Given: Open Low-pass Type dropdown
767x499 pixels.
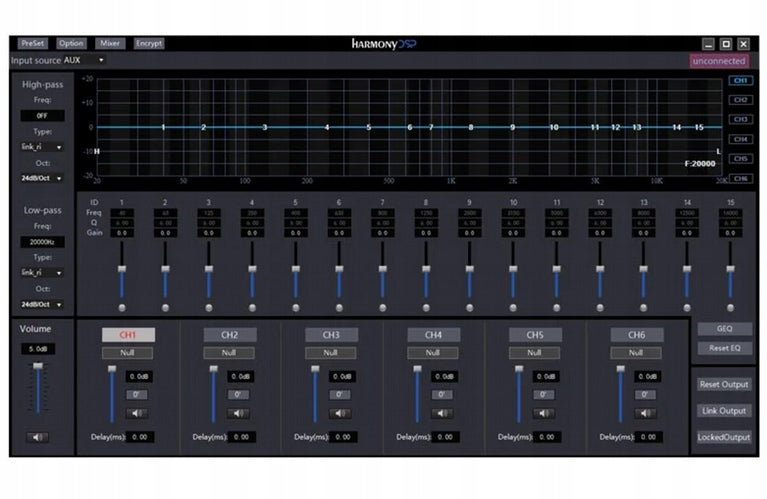Looking at the screenshot, I should 42,272.
